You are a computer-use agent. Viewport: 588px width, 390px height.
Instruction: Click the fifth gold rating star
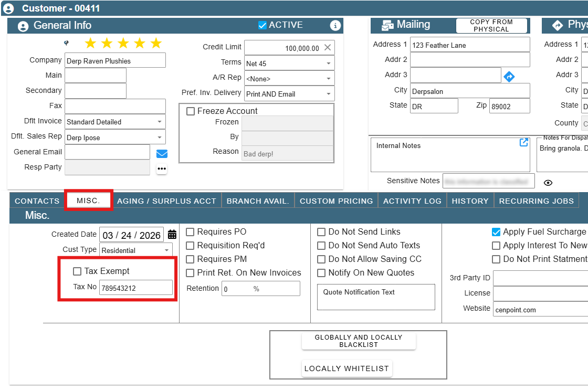(156, 43)
